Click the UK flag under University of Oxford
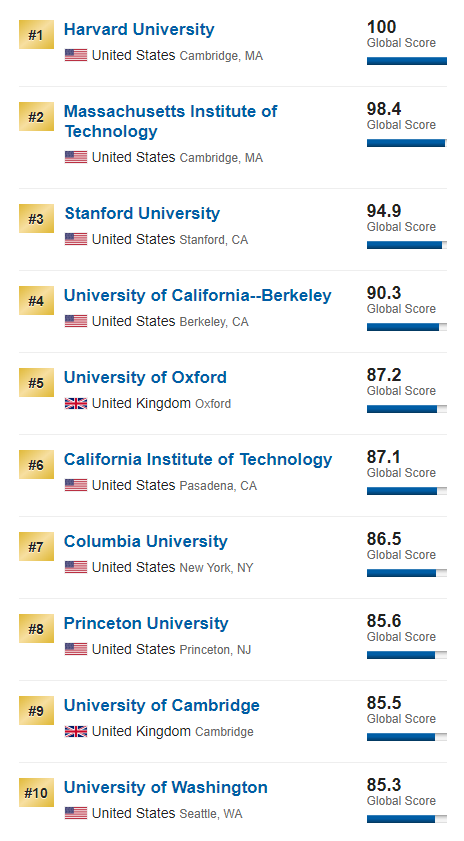Screen dimensions: 464x841 (x=76, y=403)
